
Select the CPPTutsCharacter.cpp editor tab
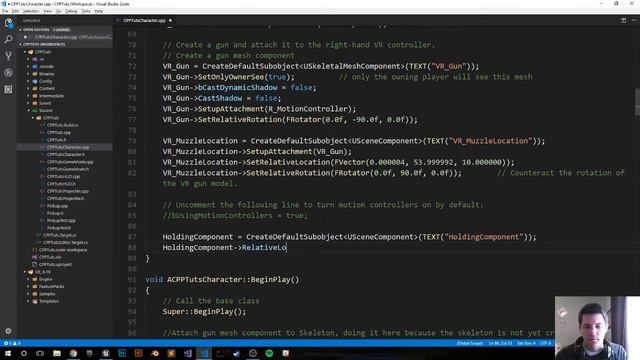tap(144, 20)
